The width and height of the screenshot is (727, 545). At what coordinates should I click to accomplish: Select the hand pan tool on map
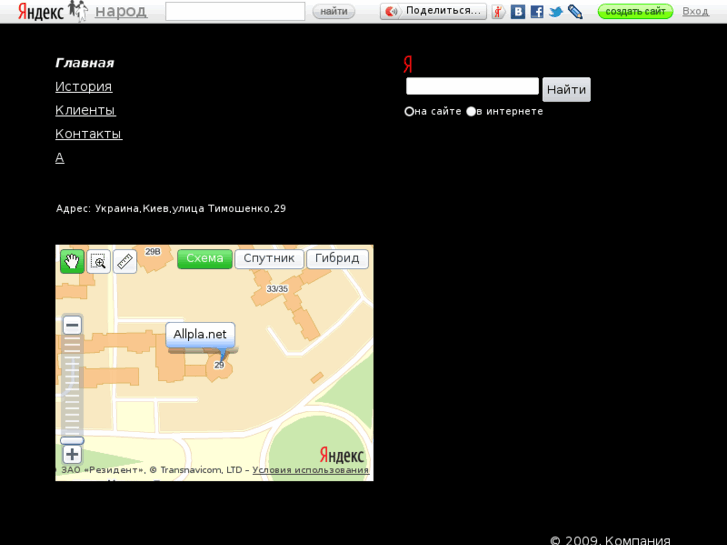point(72,262)
